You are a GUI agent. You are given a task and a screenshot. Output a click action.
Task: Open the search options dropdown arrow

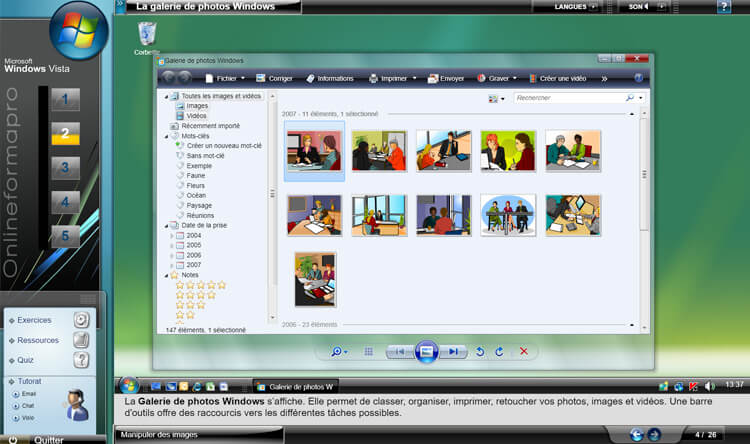click(x=640, y=98)
